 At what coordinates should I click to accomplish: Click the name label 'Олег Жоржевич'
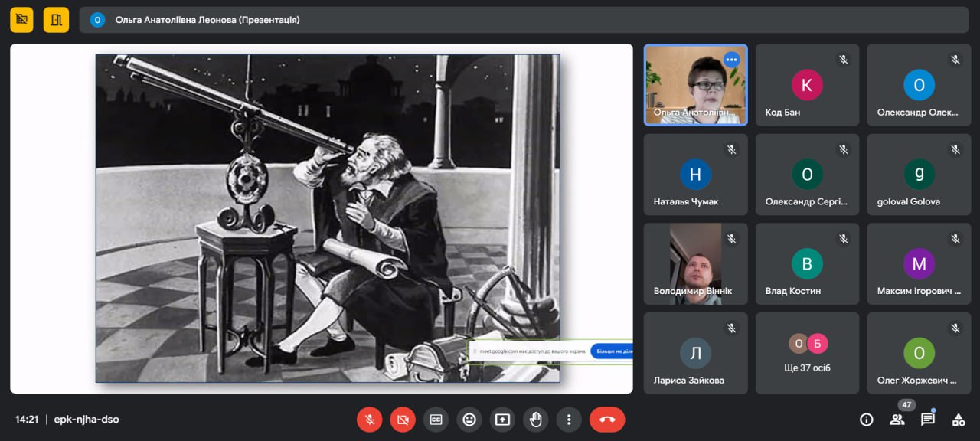tap(917, 381)
